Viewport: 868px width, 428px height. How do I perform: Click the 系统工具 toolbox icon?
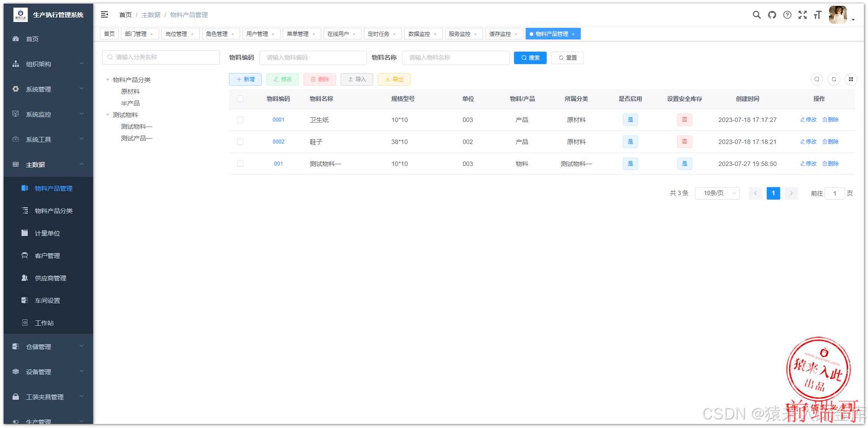click(x=16, y=139)
